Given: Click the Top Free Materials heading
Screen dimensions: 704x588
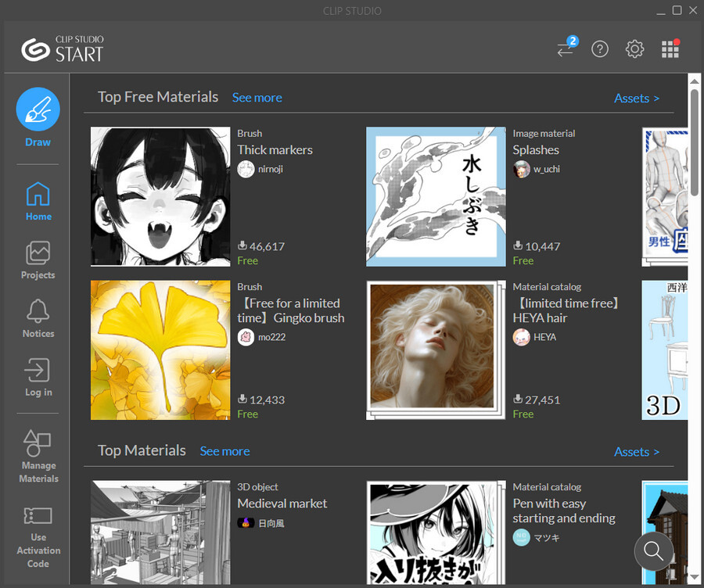Looking at the screenshot, I should 158,97.
